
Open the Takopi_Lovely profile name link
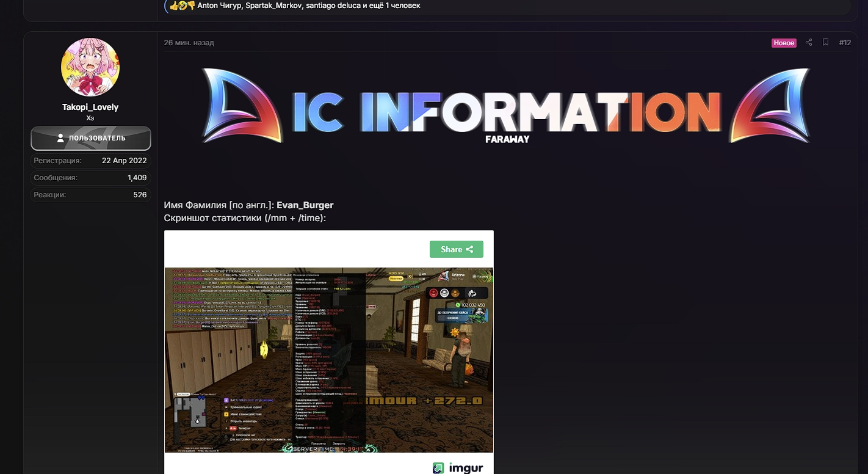(90, 107)
